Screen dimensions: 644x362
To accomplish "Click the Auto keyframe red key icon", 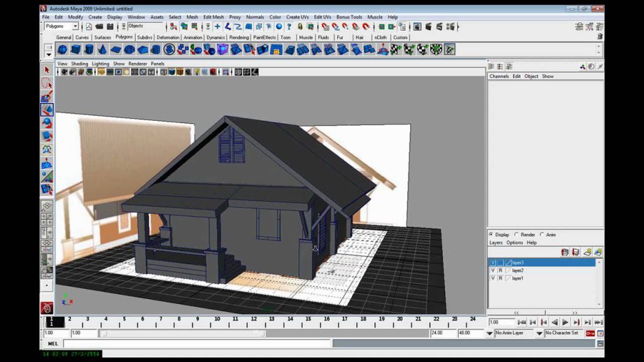I will (590, 333).
